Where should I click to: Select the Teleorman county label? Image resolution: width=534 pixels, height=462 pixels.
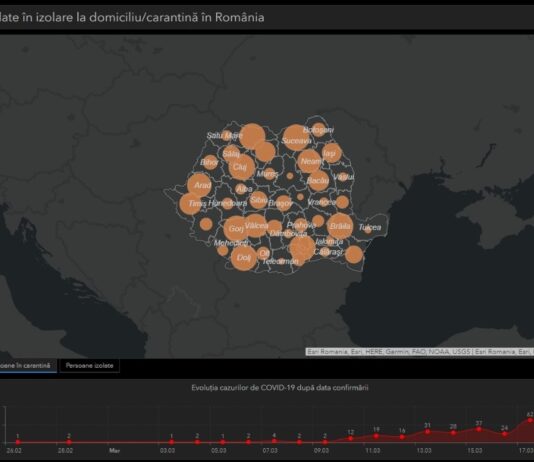pyautogui.click(x=280, y=261)
